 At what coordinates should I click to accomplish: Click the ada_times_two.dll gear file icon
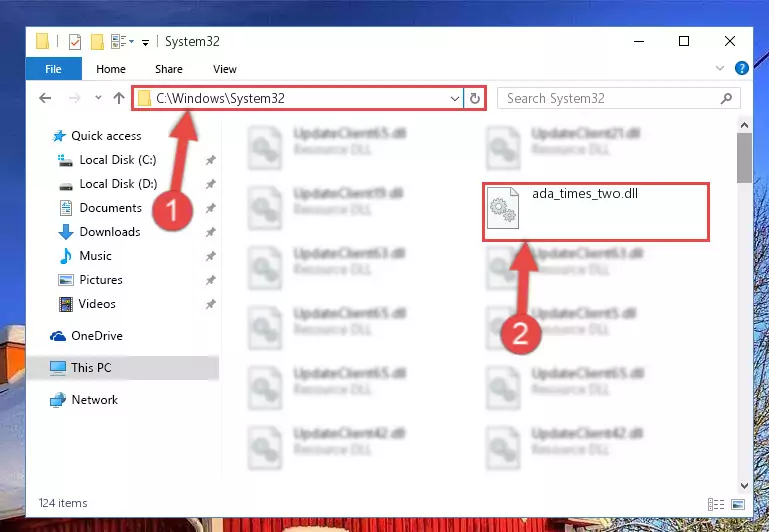(x=503, y=208)
